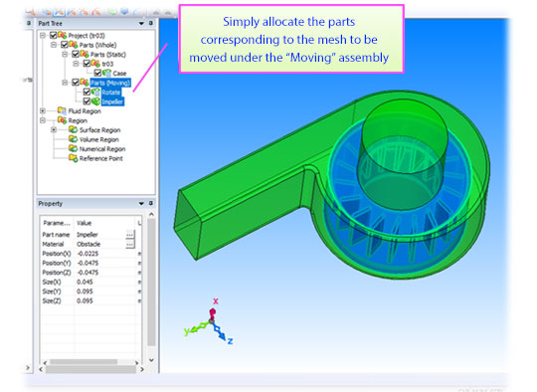This screenshot has height=392, width=537.
Task: Toggle the Rotate part checkbox
Action: [x=87, y=92]
